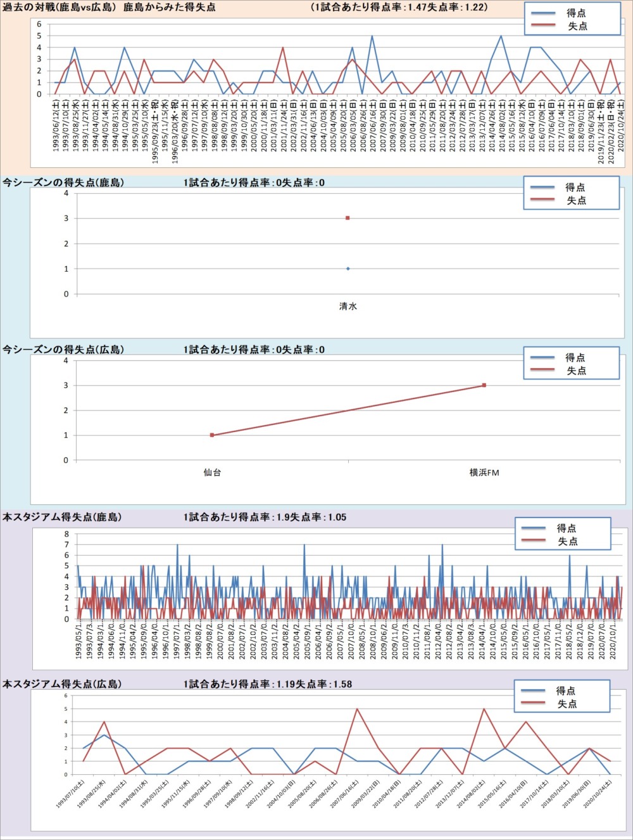Click the 得点率:1.47 失点率:1.22 stat text
633x840 pixels.
(x=399, y=8)
